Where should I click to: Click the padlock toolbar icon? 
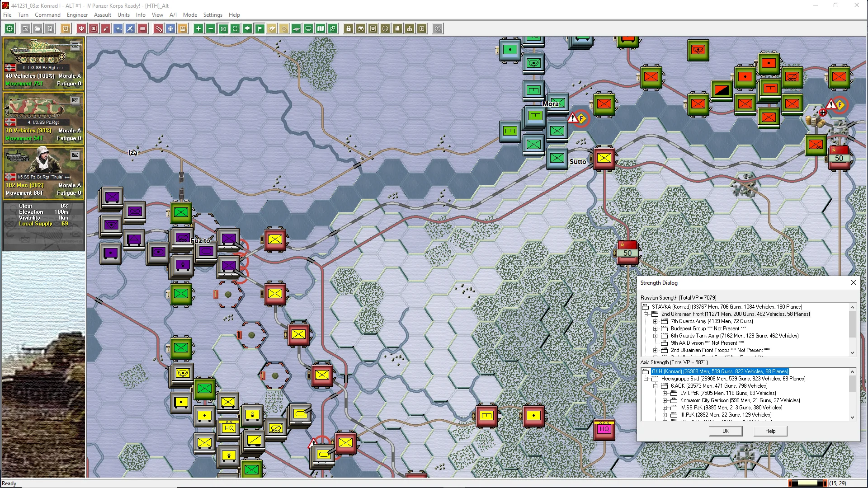click(349, 28)
